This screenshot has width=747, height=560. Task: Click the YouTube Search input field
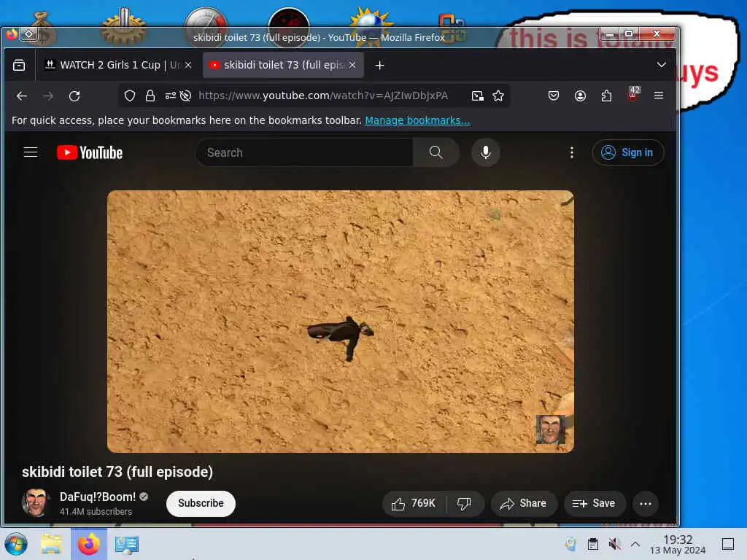click(x=305, y=152)
